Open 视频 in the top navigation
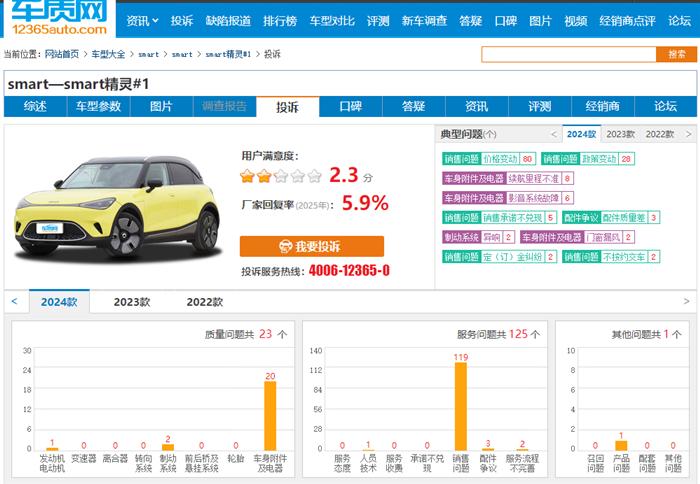Screen dimensions: 700x484 click(575, 21)
